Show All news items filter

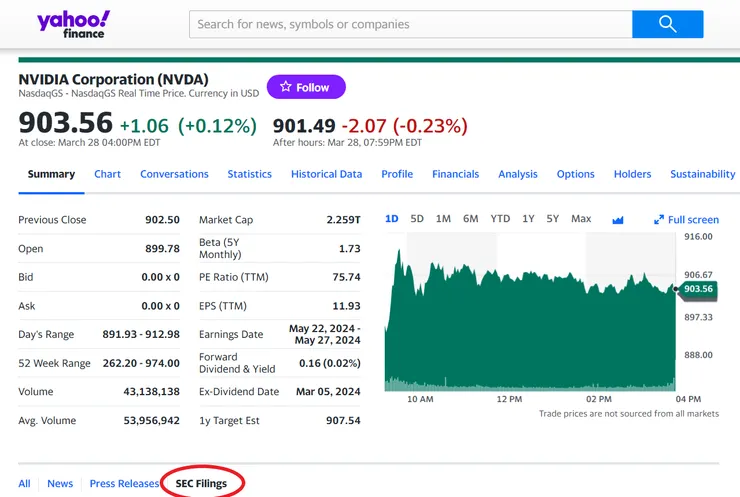[x=24, y=483]
